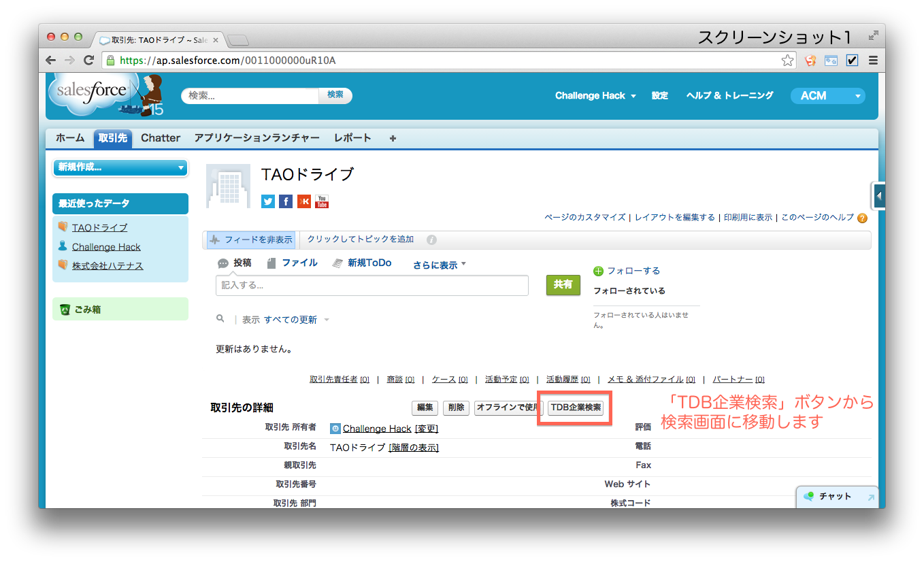
Task: Pop out the chat panel arrow icon
Action: [871, 497]
